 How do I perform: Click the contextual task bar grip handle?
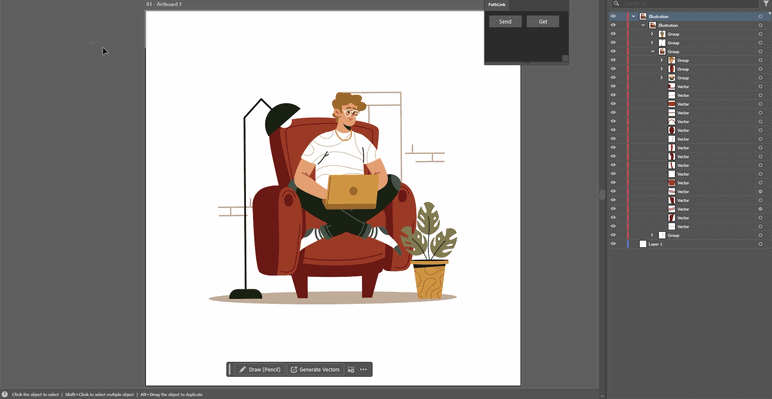(229, 369)
